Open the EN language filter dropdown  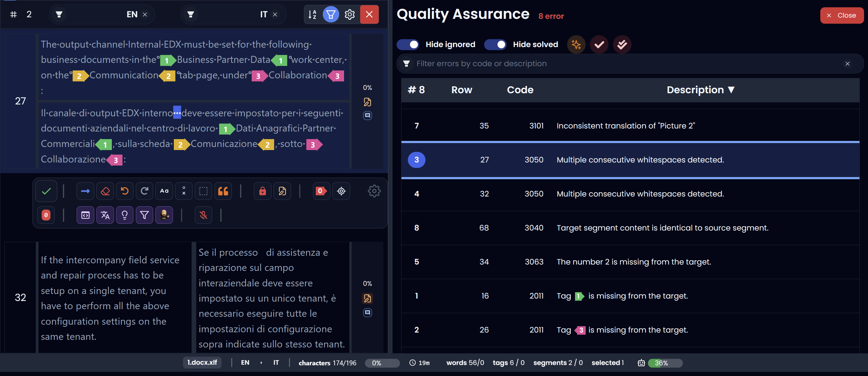pos(102,14)
